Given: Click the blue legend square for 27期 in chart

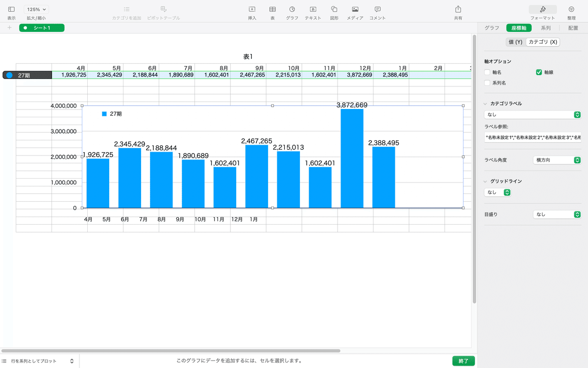Looking at the screenshot, I should (x=104, y=114).
